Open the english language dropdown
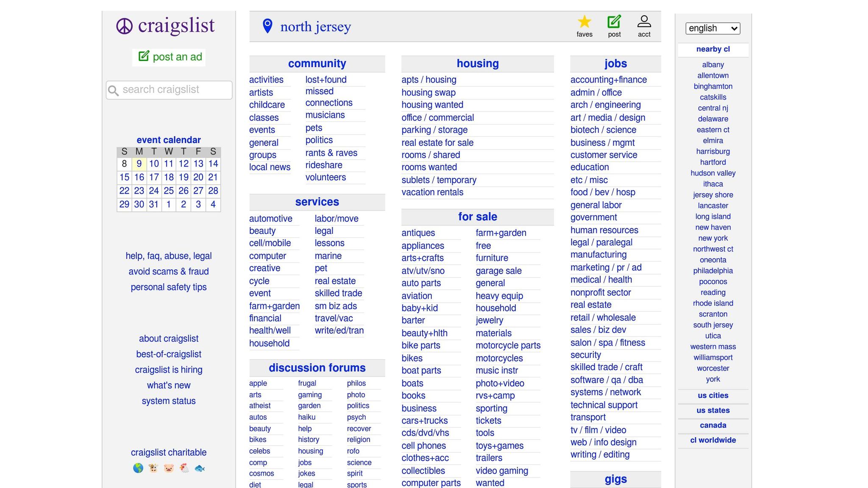The height and width of the screenshot is (488, 868). point(712,28)
